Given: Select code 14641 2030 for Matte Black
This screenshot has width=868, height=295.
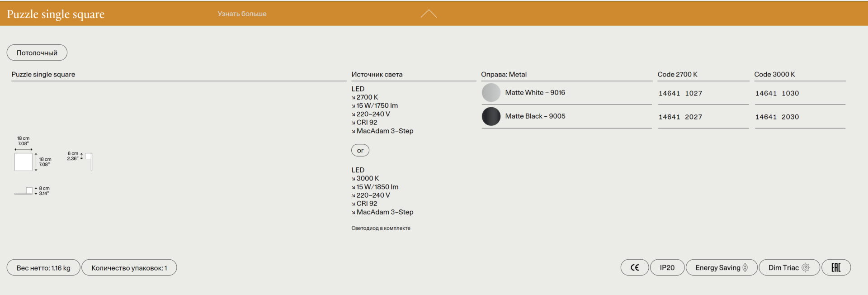Looking at the screenshot, I should pos(777,117).
